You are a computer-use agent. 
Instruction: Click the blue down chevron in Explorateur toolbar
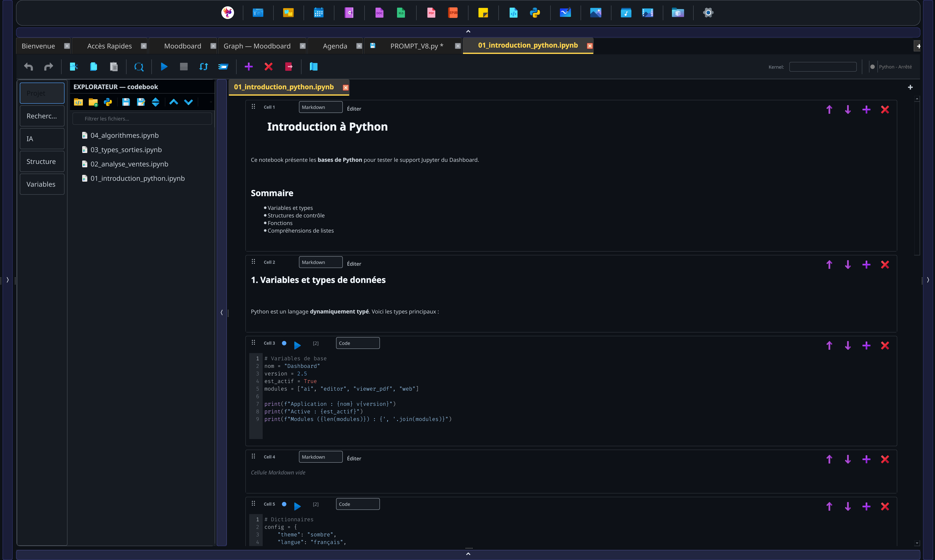188,102
